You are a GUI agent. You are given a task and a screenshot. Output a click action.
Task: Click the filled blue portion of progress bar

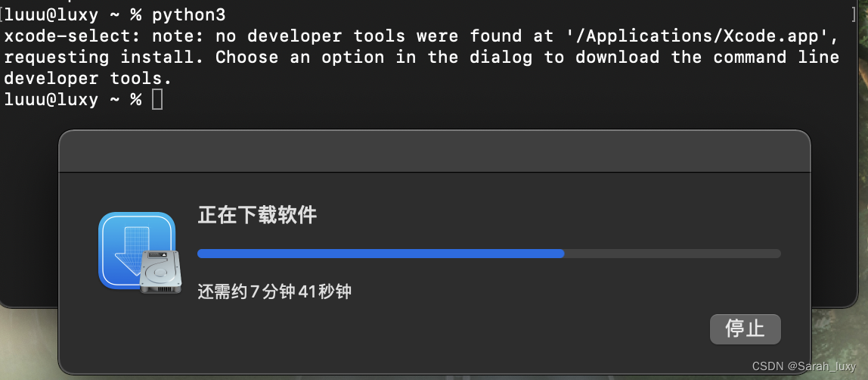tap(381, 254)
